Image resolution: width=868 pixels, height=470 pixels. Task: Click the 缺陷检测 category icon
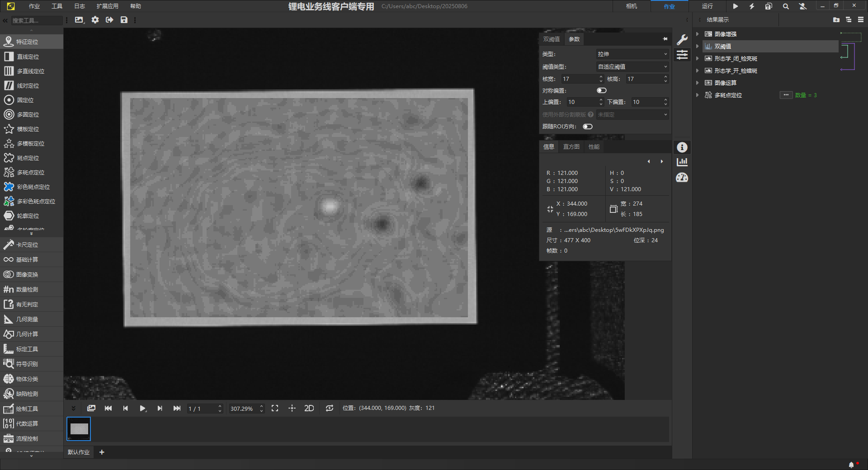pyautogui.click(x=9, y=394)
